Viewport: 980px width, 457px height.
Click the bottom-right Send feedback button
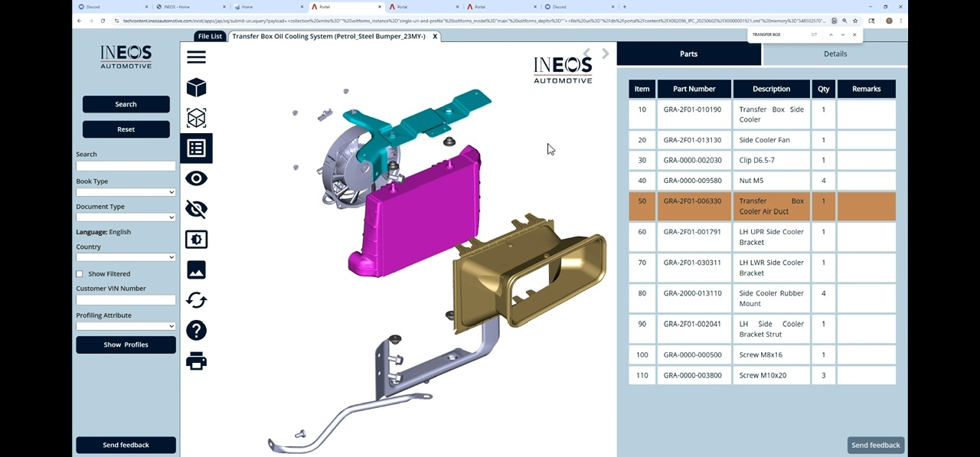(876, 445)
